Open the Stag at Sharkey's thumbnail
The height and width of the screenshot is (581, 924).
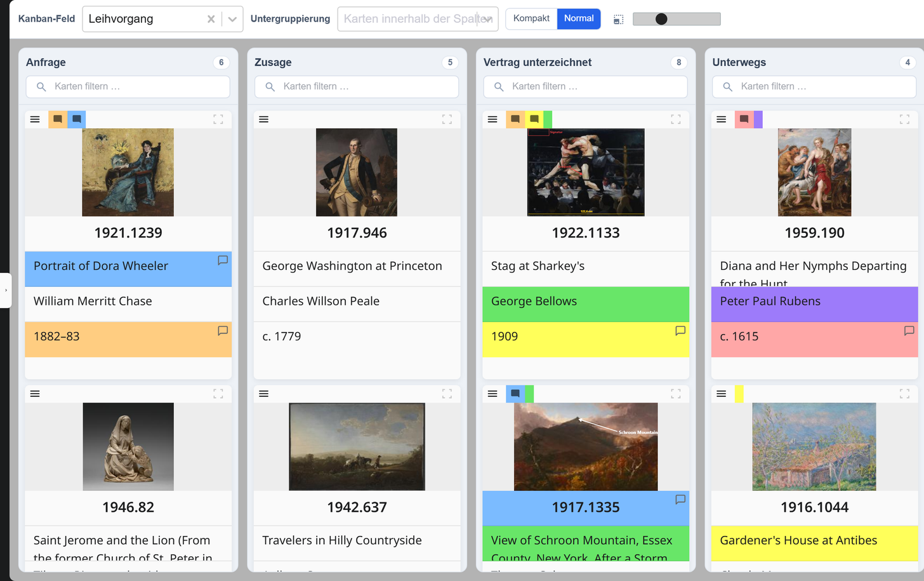point(586,172)
